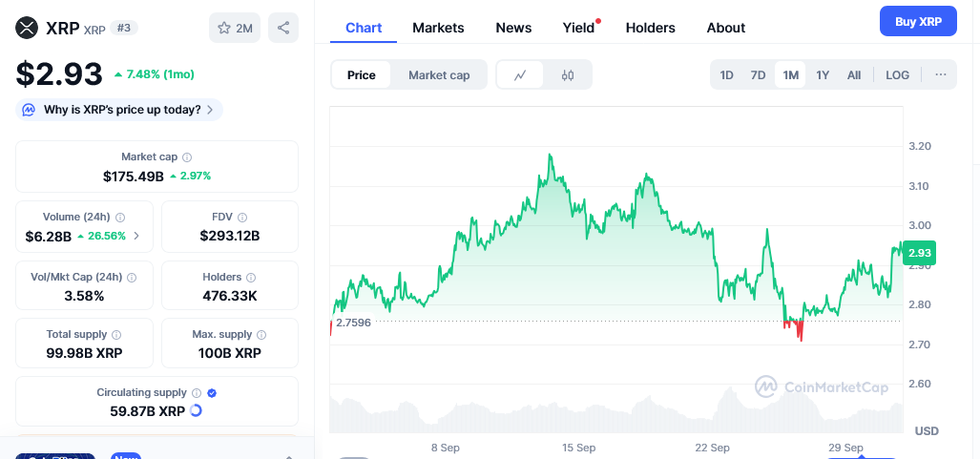Switch to the Markets tab
Image resolution: width=980 pixels, height=459 pixels.
tap(438, 28)
